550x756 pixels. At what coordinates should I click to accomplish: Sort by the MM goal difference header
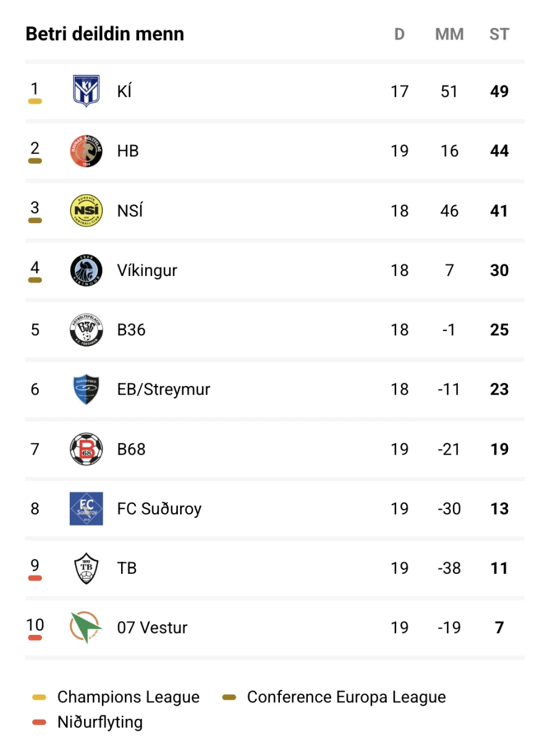point(449,34)
